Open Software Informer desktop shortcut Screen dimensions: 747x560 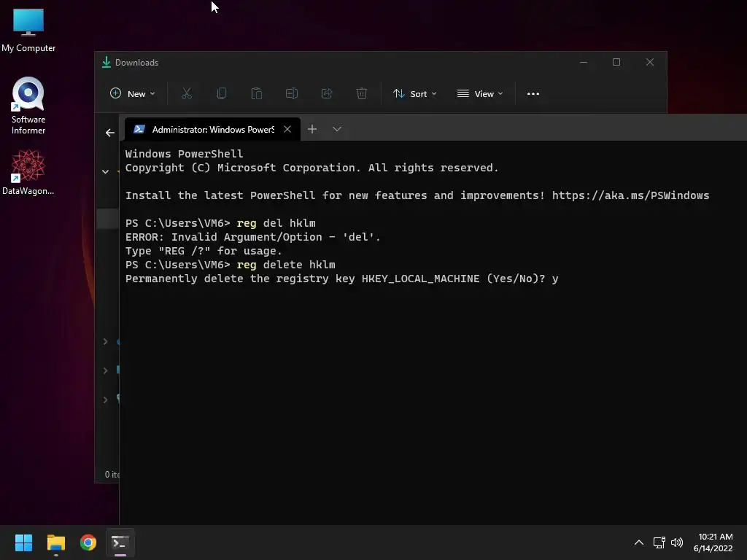[28, 106]
